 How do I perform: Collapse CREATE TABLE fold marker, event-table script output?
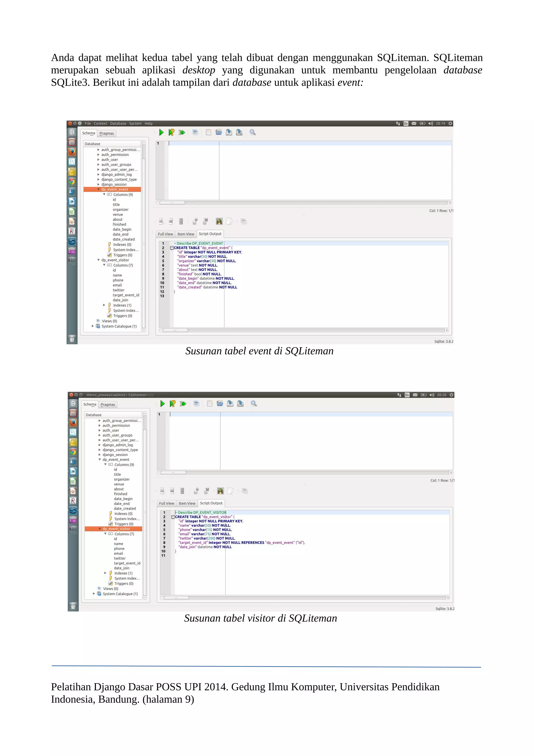(x=171, y=248)
